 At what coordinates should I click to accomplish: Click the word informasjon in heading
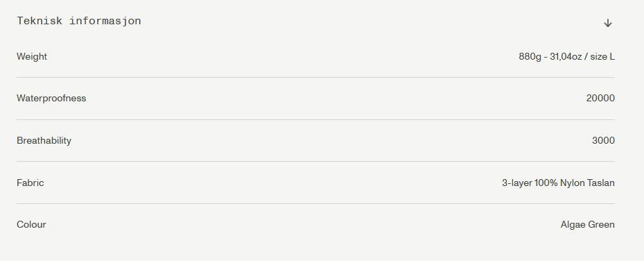105,21
